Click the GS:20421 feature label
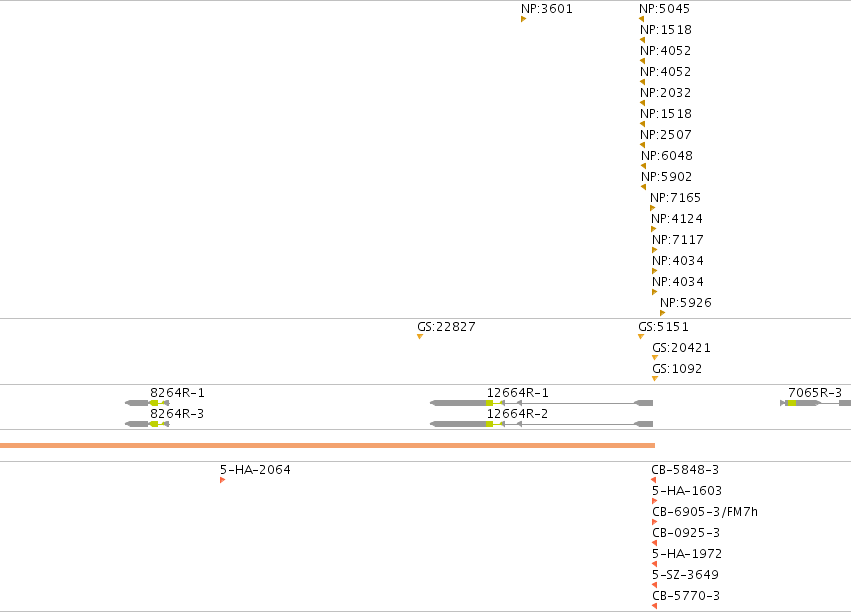851x612 pixels. tap(681, 348)
